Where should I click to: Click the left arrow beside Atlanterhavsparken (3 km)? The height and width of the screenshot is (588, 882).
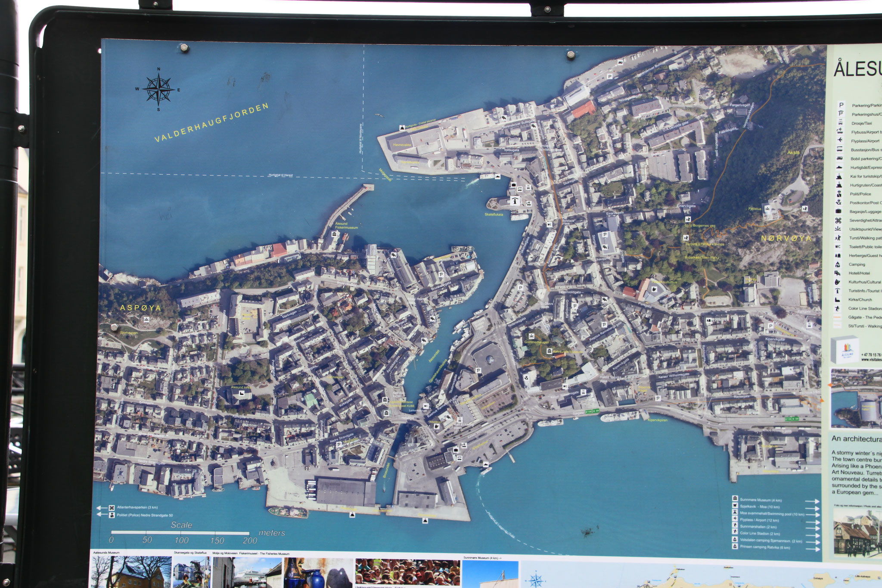[x=102, y=507]
